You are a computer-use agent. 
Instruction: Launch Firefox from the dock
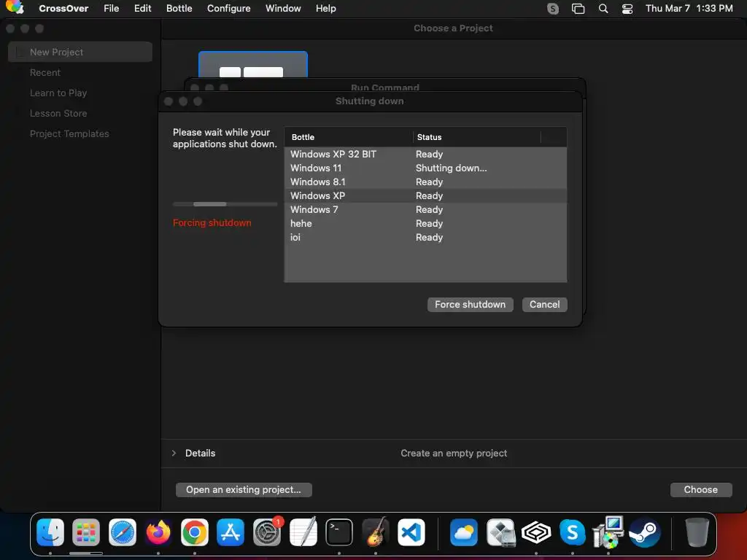[x=158, y=532]
